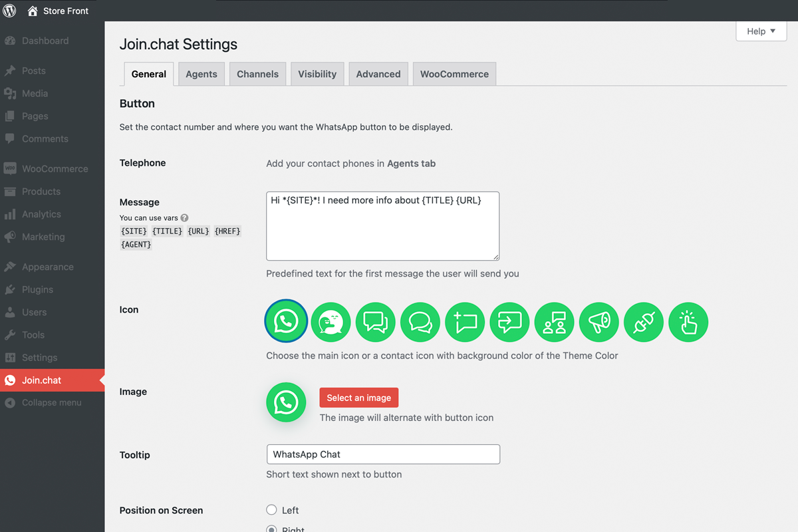Click the 'Button' section heading
This screenshot has width=798, height=532.
click(x=137, y=104)
